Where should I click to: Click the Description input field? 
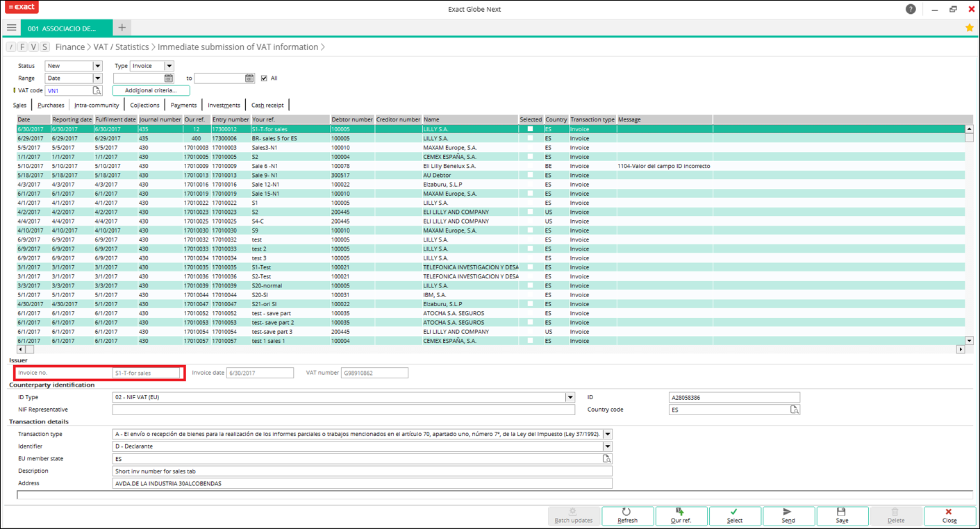(363, 471)
